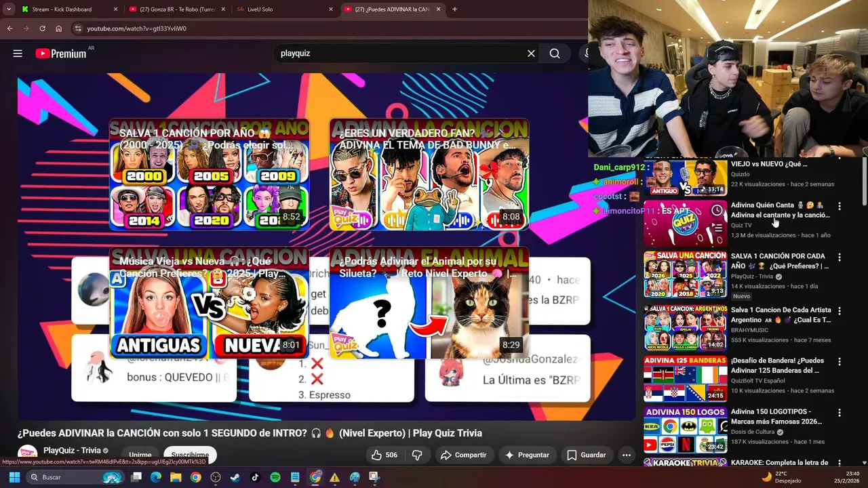Click the Windows Buscar search box
The image size is (868, 488).
76,477
